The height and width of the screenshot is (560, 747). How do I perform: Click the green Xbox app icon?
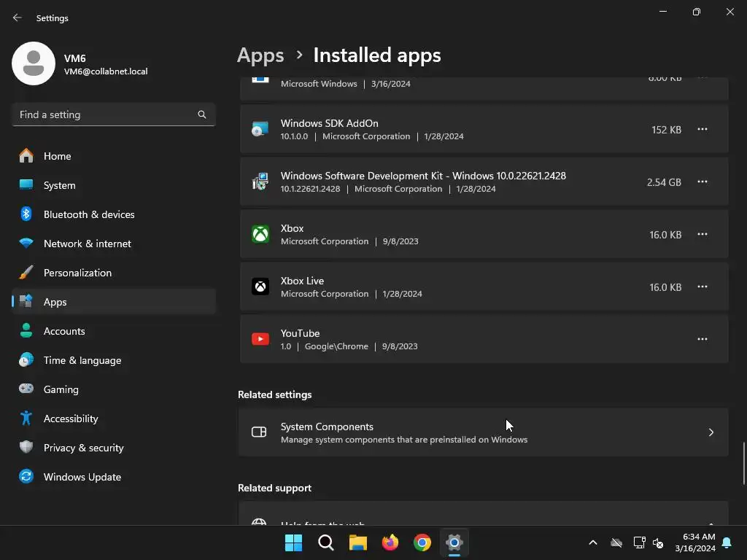coord(260,234)
